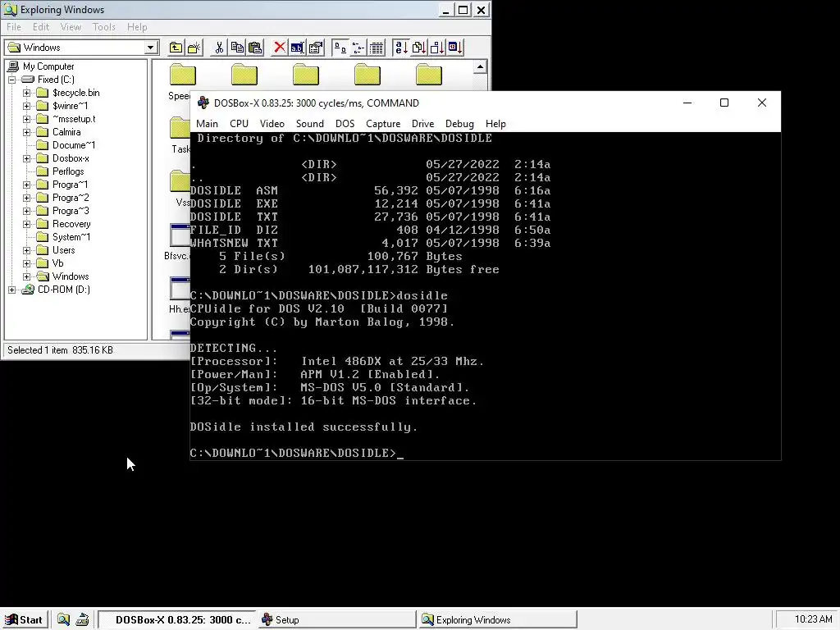This screenshot has height=630, width=840.
Task: Open the Capture menu in DOSBox-X
Action: point(383,124)
